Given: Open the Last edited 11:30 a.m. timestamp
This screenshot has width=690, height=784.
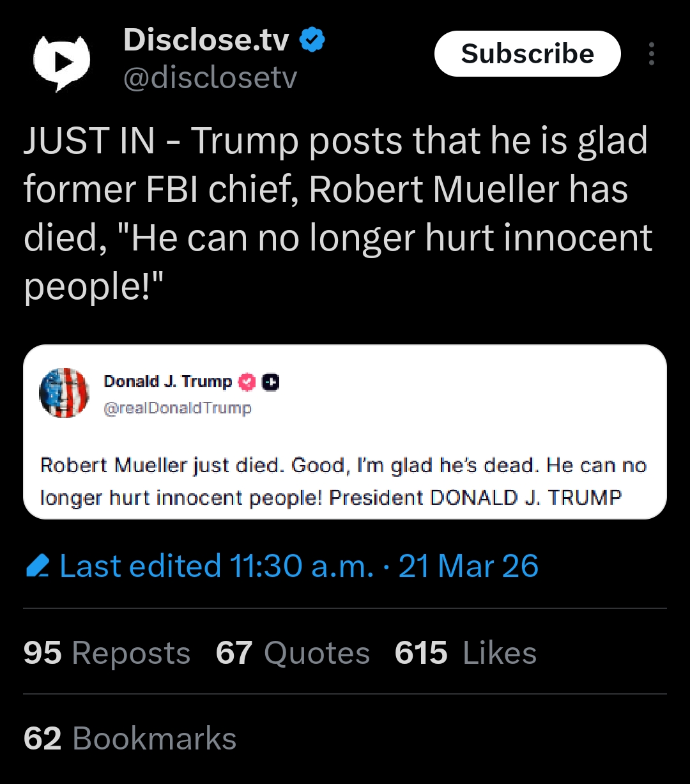Looking at the screenshot, I should pyautogui.click(x=217, y=566).
